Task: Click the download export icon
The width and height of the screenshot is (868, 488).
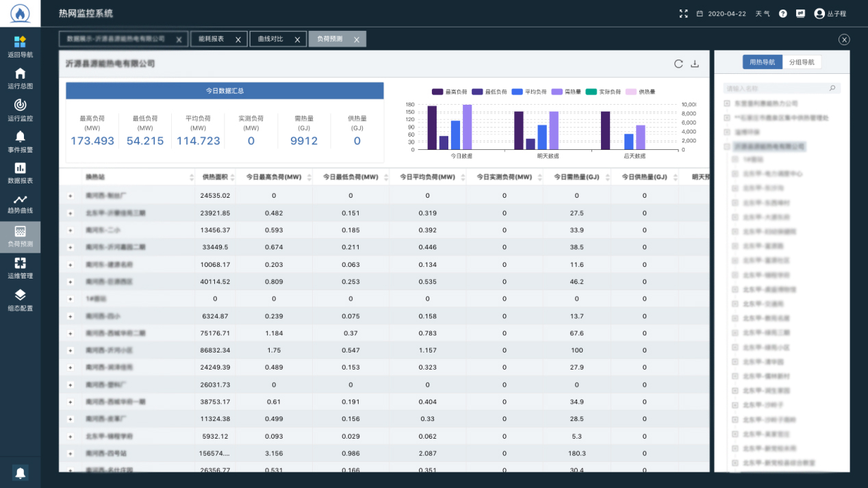Action: (x=695, y=64)
